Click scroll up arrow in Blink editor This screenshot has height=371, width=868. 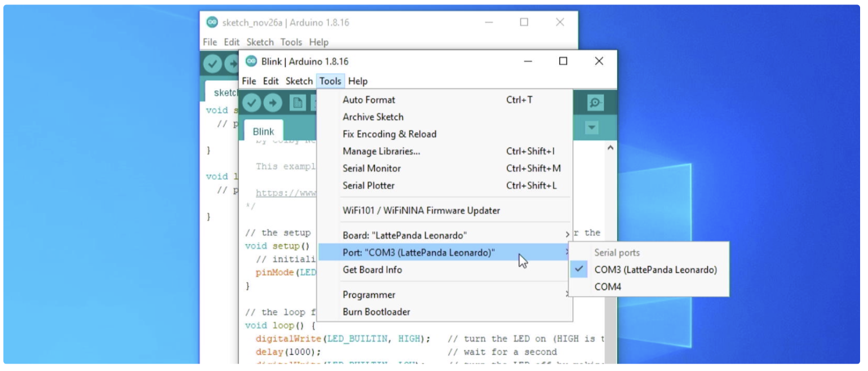[x=610, y=148]
